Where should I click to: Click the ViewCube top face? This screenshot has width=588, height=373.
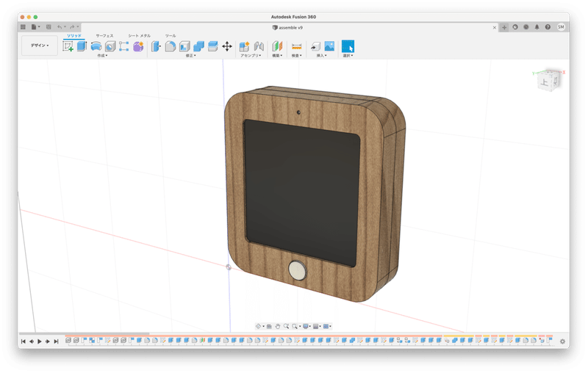545,82
